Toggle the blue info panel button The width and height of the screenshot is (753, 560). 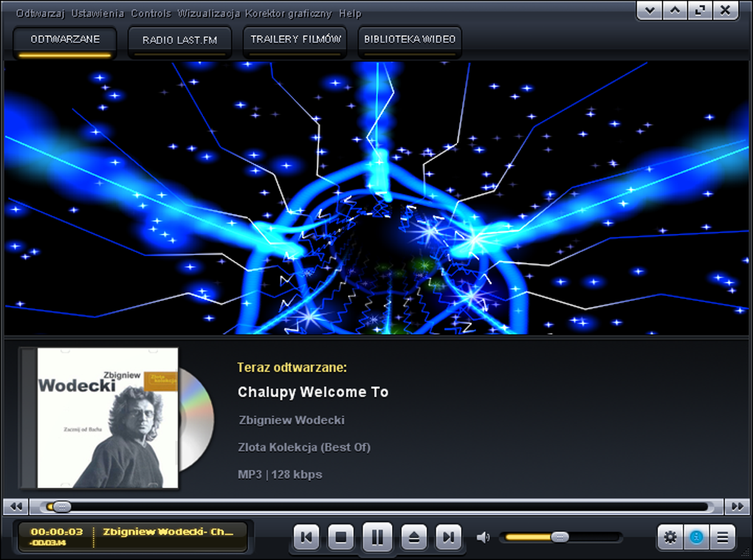pos(696,537)
